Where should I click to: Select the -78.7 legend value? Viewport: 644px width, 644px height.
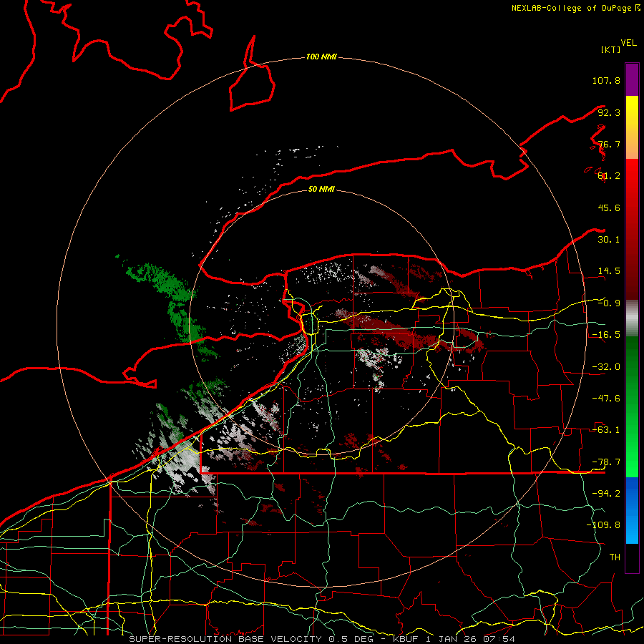pos(606,462)
